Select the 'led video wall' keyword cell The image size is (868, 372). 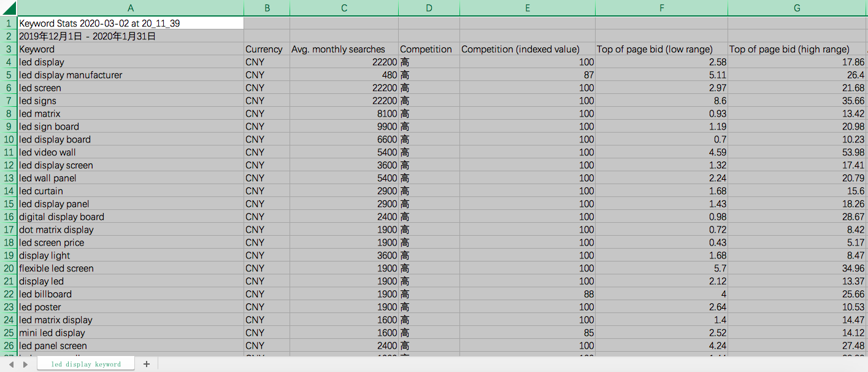tap(130, 152)
